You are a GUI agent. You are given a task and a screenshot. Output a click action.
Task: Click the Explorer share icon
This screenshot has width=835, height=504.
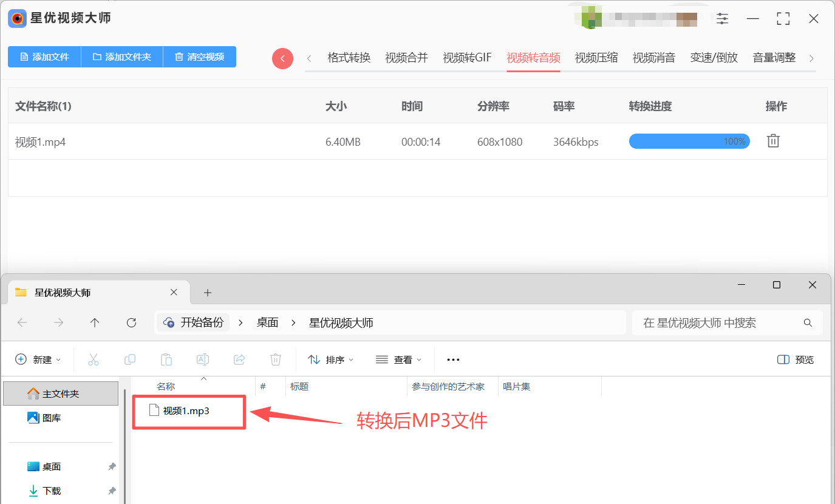click(x=239, y=359)
